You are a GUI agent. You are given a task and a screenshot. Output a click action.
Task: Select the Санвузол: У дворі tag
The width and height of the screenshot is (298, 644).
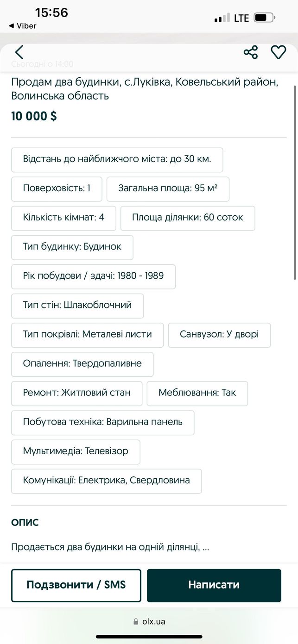coord(219,335)
